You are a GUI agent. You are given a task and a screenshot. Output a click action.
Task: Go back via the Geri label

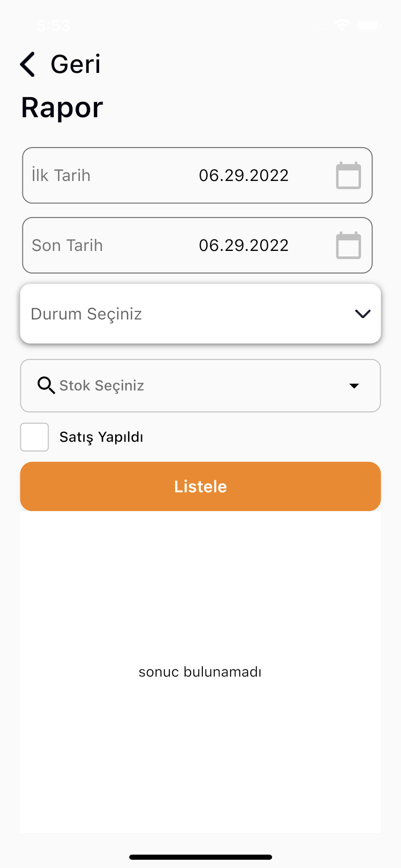tap(75, 64)
